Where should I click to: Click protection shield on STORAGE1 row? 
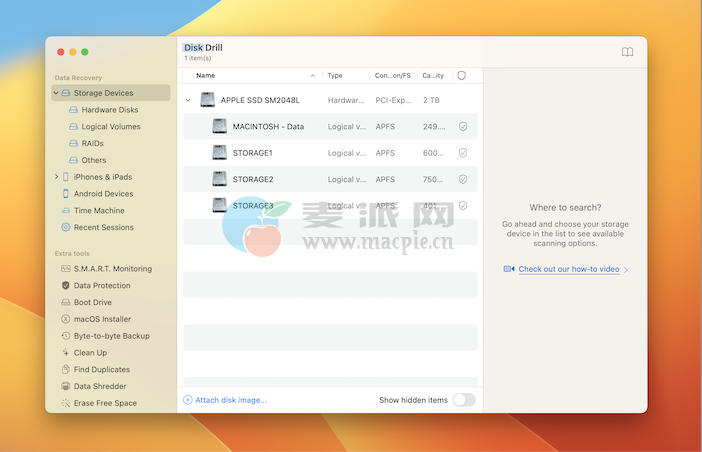(x=463, y=153)
